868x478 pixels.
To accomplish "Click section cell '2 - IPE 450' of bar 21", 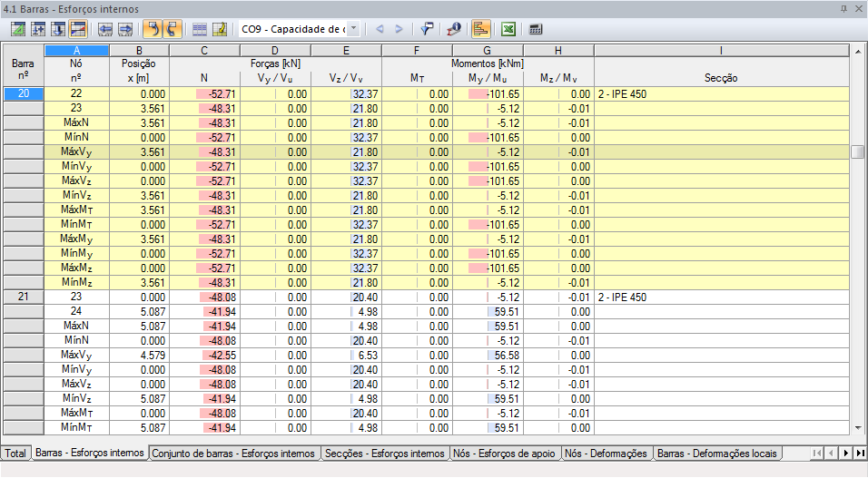I will [x=721, y=297].
